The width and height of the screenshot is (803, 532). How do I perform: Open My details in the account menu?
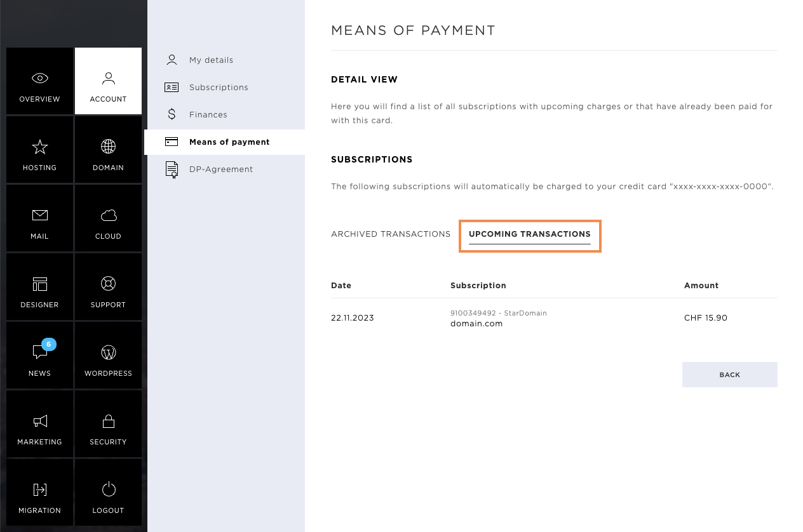211,60
